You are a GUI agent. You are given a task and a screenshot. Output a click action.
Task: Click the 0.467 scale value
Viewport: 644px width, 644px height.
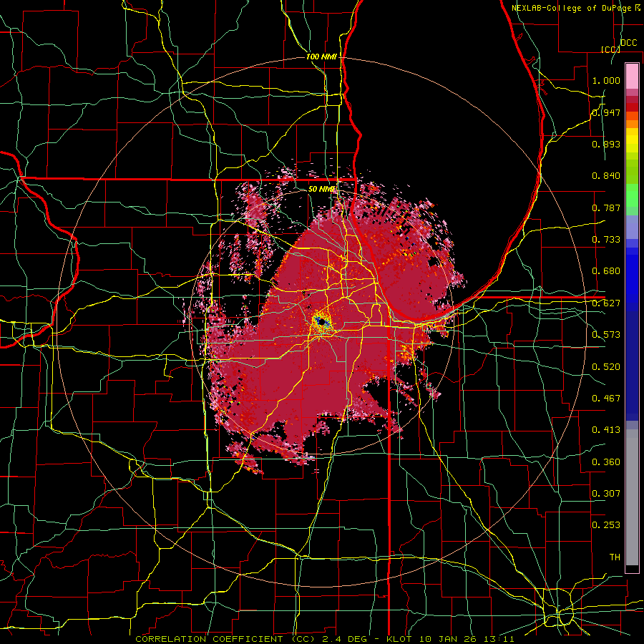606,399
